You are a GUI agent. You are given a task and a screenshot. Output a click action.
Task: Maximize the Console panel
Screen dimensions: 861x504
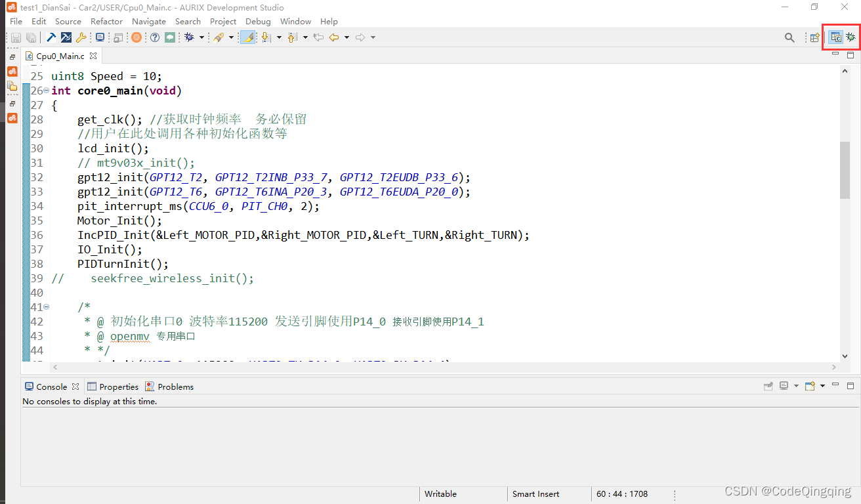click(850, 385)
